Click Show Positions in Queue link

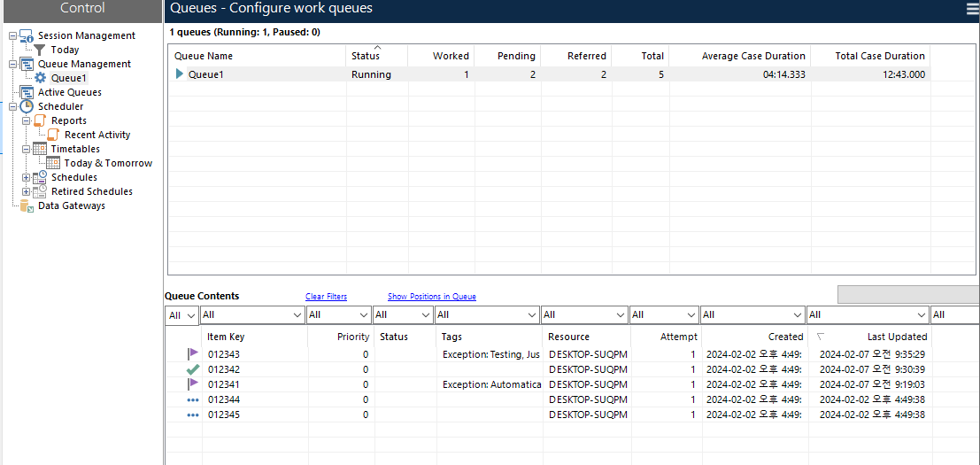coord(432,296)
